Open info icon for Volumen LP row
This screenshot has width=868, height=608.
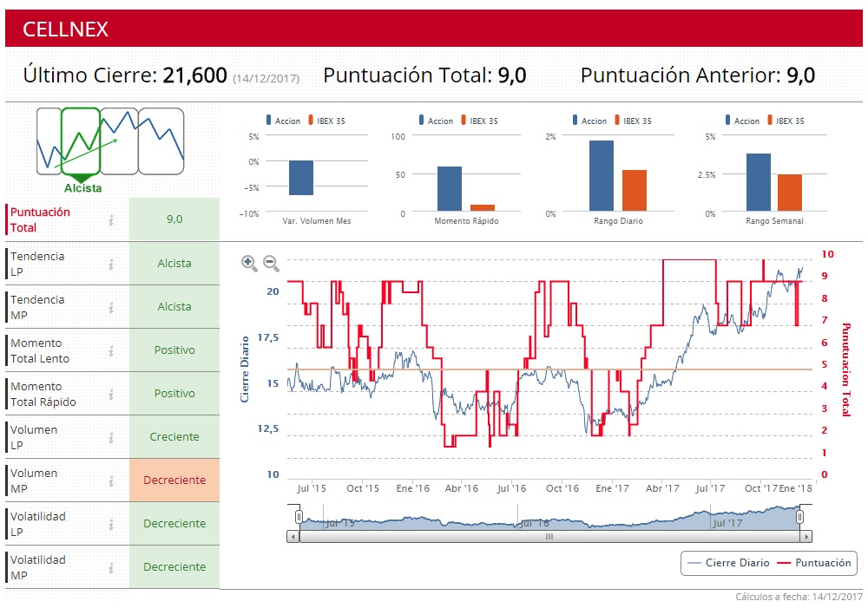pyautogui.click(x=111, y=438)
